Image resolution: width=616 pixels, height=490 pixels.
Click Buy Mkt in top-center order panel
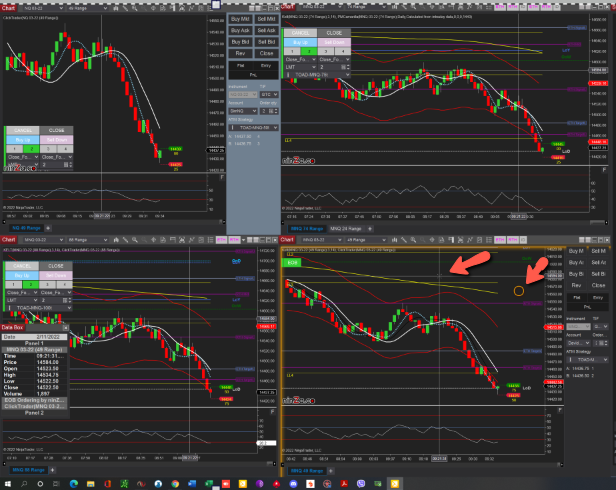(x=240, y=19)
